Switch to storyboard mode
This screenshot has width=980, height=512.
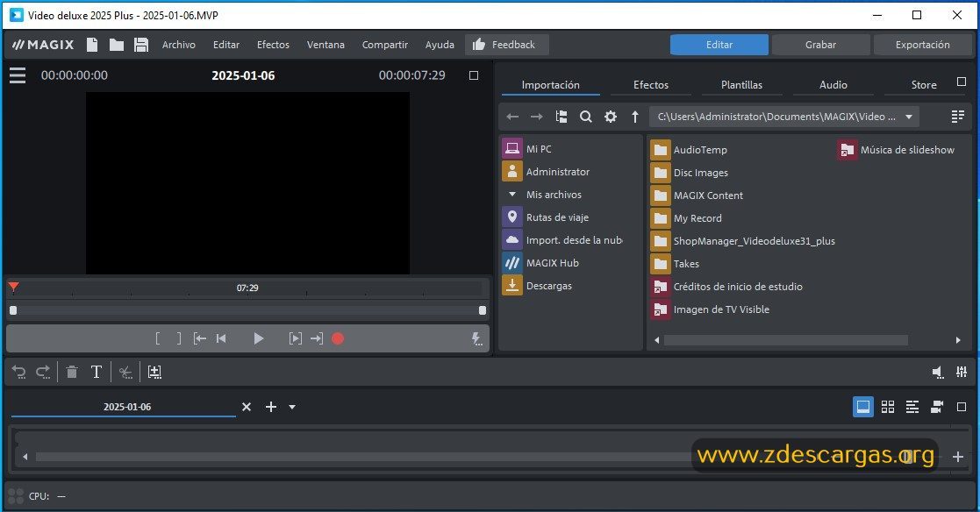tap(863, 407)
